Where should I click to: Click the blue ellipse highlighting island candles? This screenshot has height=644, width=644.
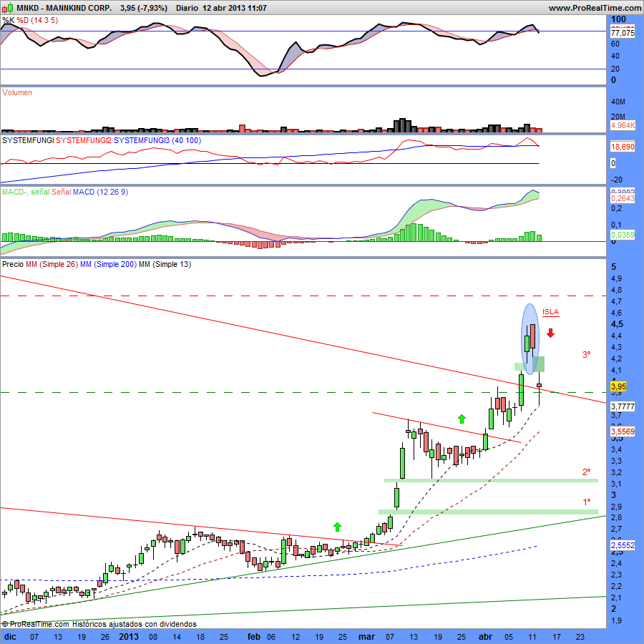click(530, 339)
